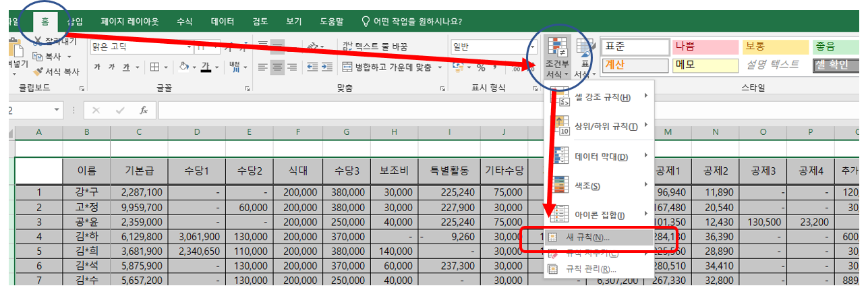This screenshot has width=868, height=290.
Task: Click the cell borders icon
Action: [154, 67]
